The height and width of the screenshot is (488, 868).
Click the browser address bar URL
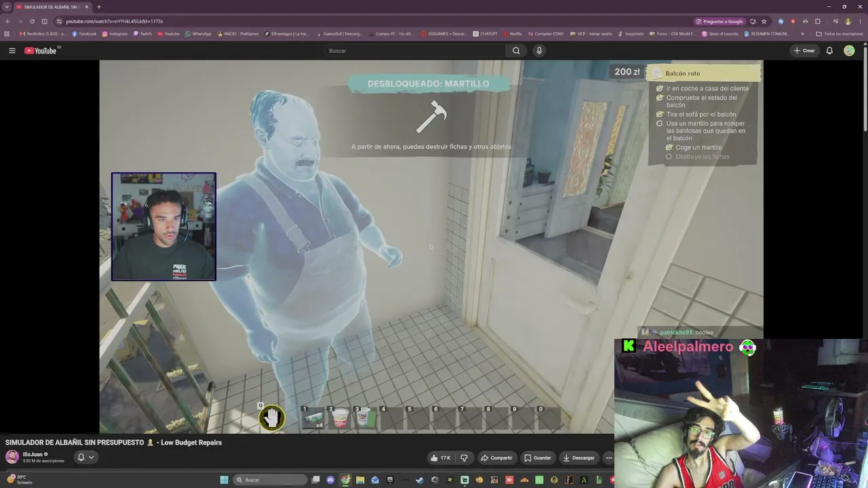[x=114, y=21]
